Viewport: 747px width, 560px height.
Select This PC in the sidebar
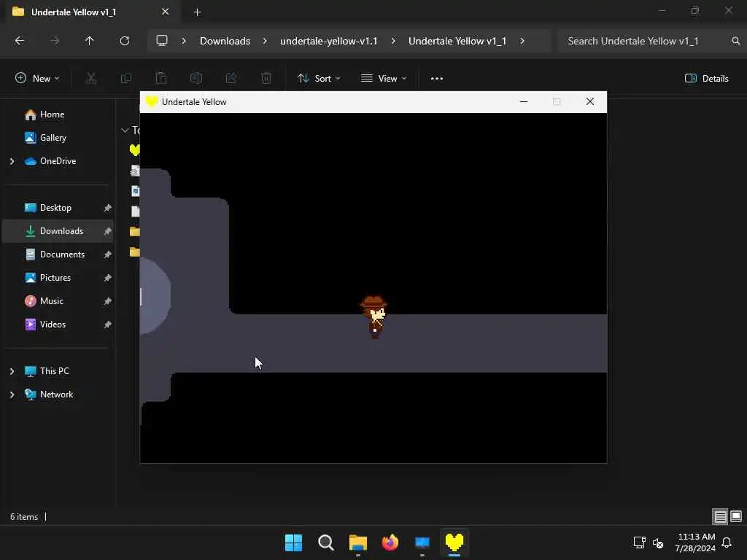click(x=54, y=371)
